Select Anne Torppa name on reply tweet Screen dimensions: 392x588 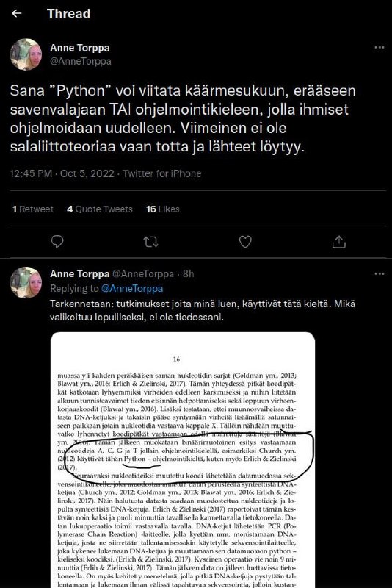(x=80, y=273)
